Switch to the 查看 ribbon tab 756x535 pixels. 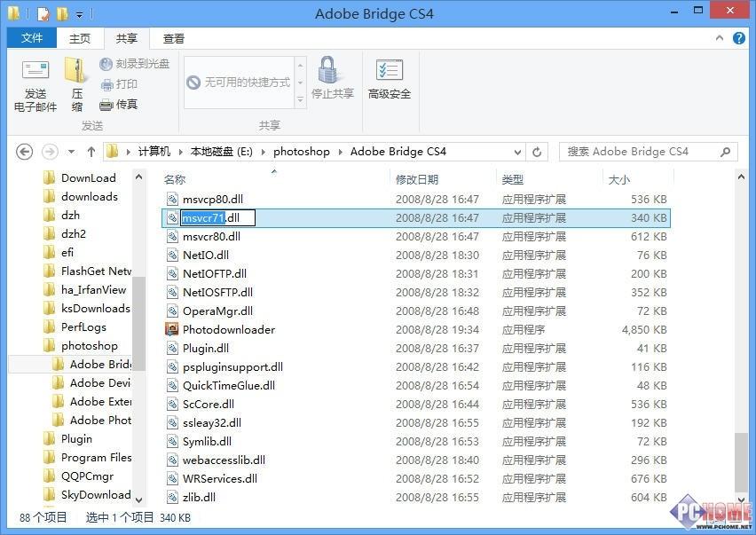(x=174, y=38)
